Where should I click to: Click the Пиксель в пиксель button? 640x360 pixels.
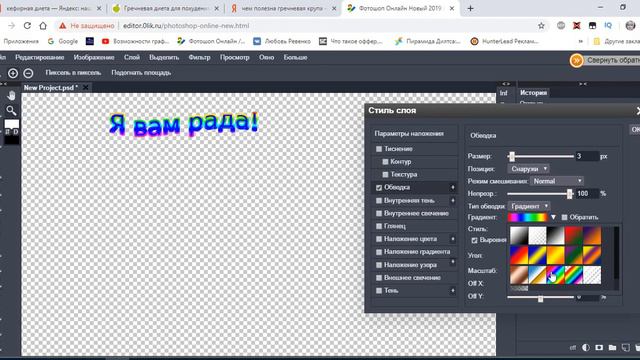73,73
